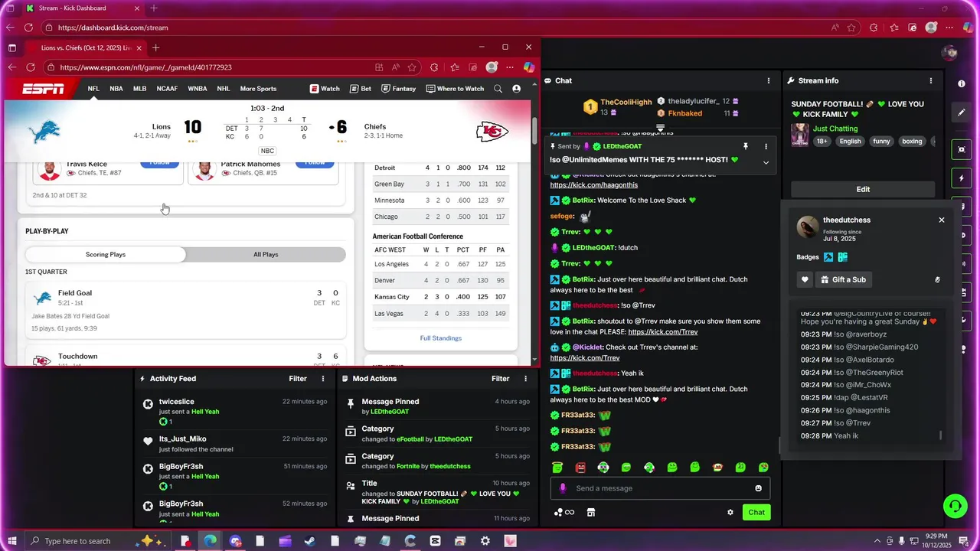Close theedutchess user card

(942, 220)
